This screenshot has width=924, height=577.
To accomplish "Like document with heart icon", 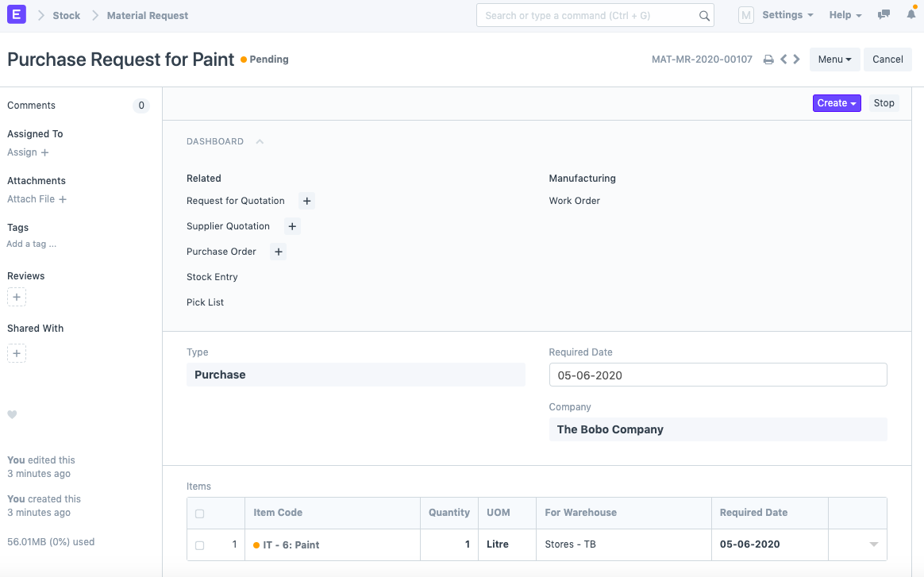I will coord(12,414).
